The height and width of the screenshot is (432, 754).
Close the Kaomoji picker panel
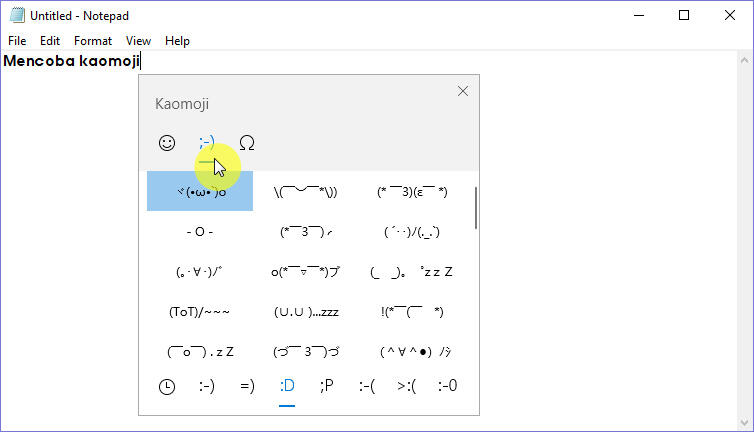click(463, 91)
